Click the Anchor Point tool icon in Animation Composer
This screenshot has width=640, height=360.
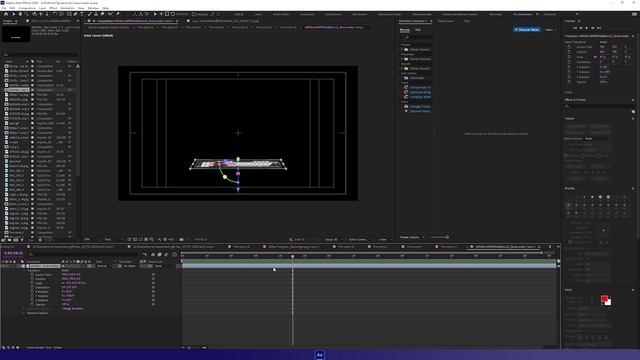[x=406, y=87]
